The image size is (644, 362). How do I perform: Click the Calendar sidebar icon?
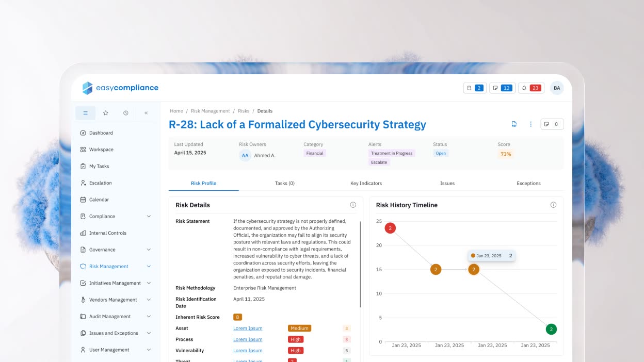tap(83, 200)
